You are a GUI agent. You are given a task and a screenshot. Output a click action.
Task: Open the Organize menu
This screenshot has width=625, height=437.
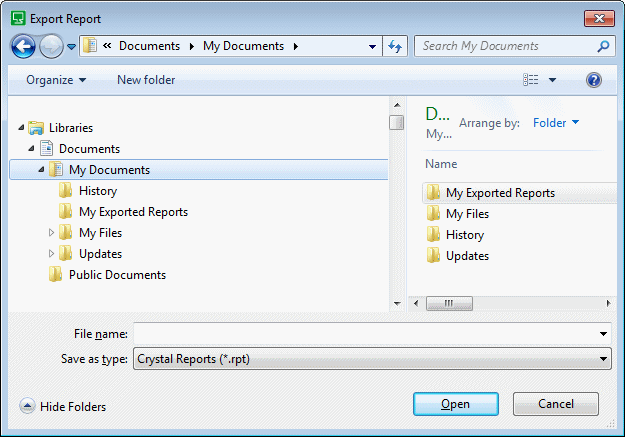point(55,80)
